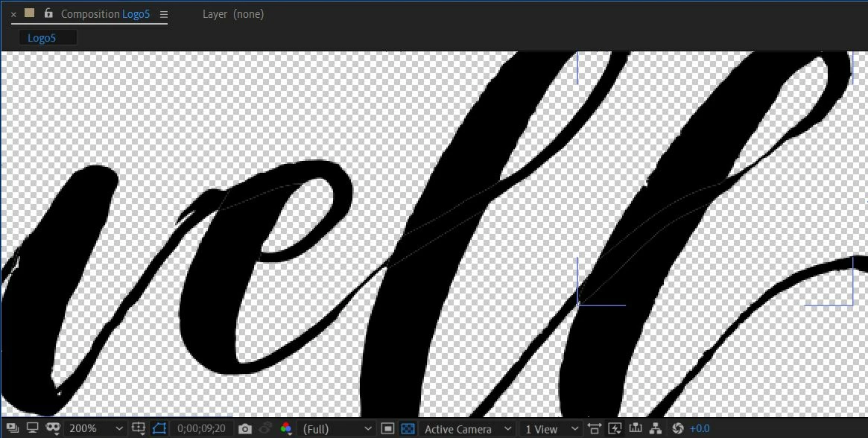Open the 3D glasses mask options

pyautogui.click(x=53, y=428)
